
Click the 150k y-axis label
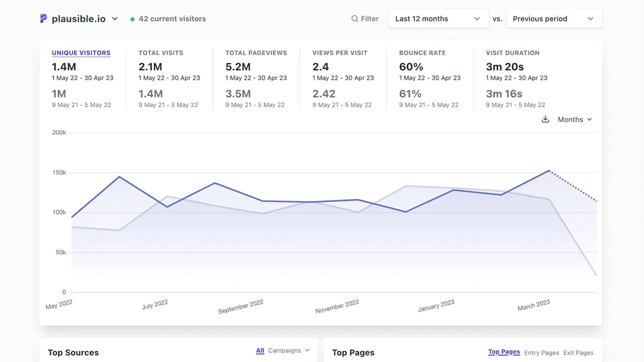(x=59, y=173)
